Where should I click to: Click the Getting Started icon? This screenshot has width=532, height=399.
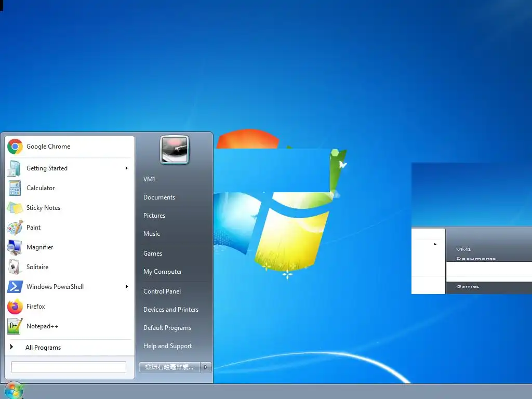click(14, 168)
